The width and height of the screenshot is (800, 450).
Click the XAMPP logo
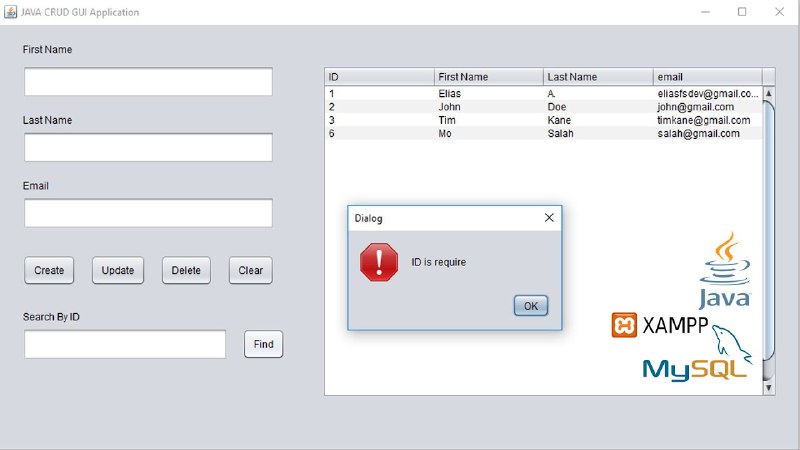(660, 326)
